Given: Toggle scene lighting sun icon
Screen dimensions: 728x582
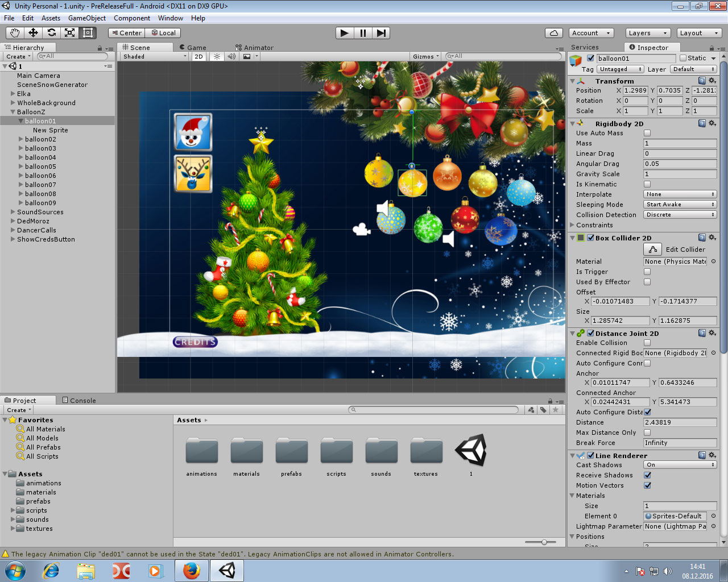Looking at the screenshot, I should (x=217, y=56).
